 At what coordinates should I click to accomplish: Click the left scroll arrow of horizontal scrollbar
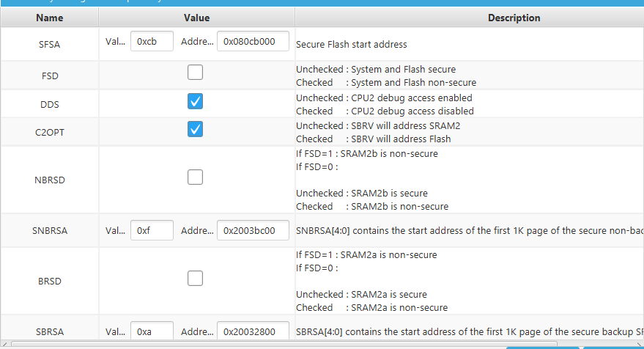point(4,344)
